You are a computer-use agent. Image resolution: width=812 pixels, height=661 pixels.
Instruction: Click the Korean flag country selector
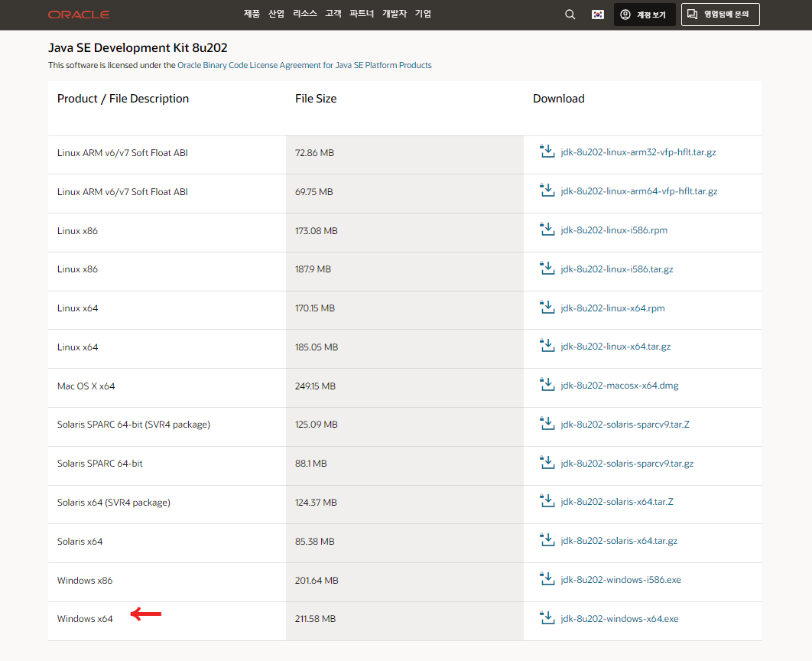point(598,15)
